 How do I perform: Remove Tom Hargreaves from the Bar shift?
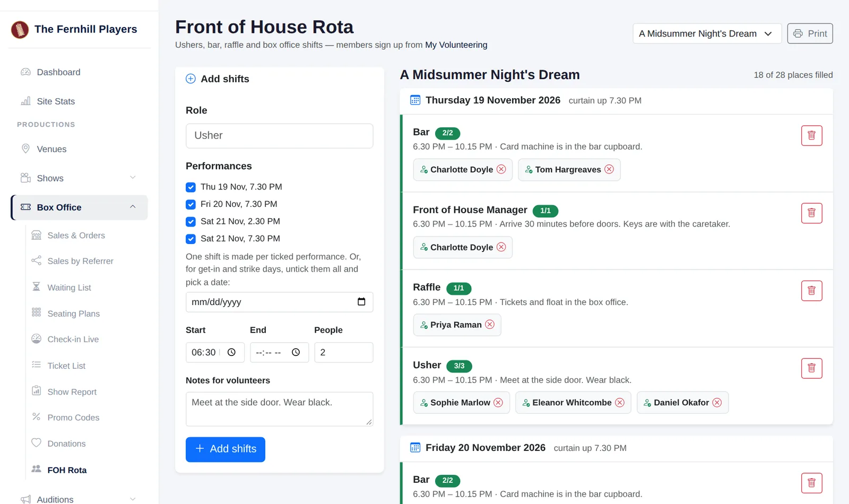tap(609, 169)
